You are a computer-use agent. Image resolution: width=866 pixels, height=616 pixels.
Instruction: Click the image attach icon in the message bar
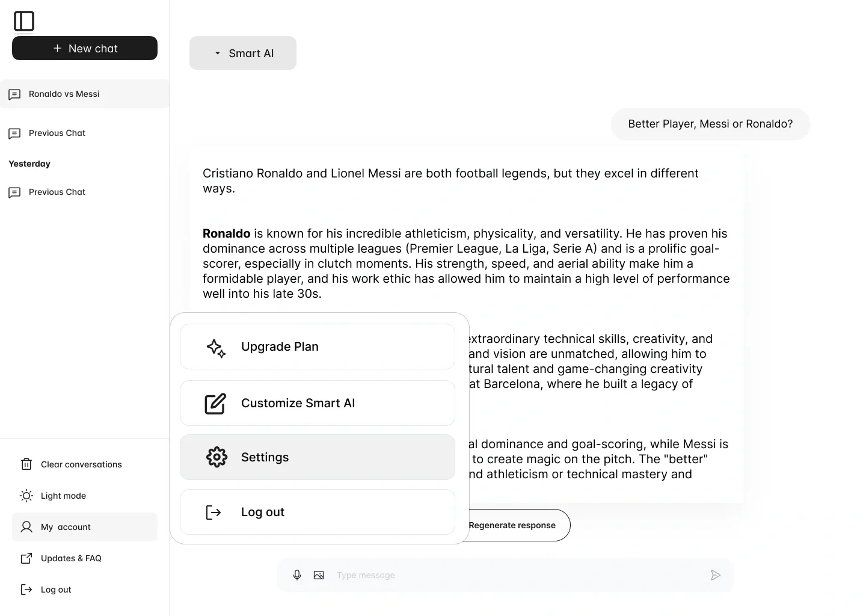coord(319,575)
